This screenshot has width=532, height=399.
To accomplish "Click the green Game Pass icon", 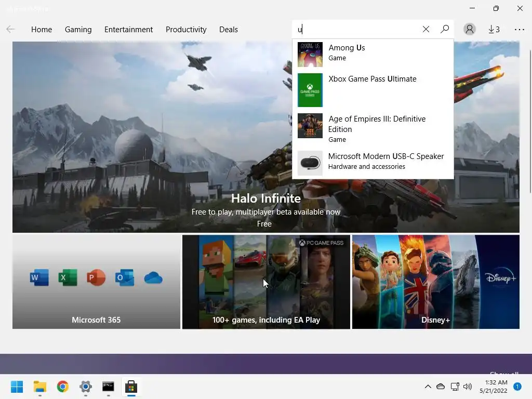I will (x=310, y=90).
